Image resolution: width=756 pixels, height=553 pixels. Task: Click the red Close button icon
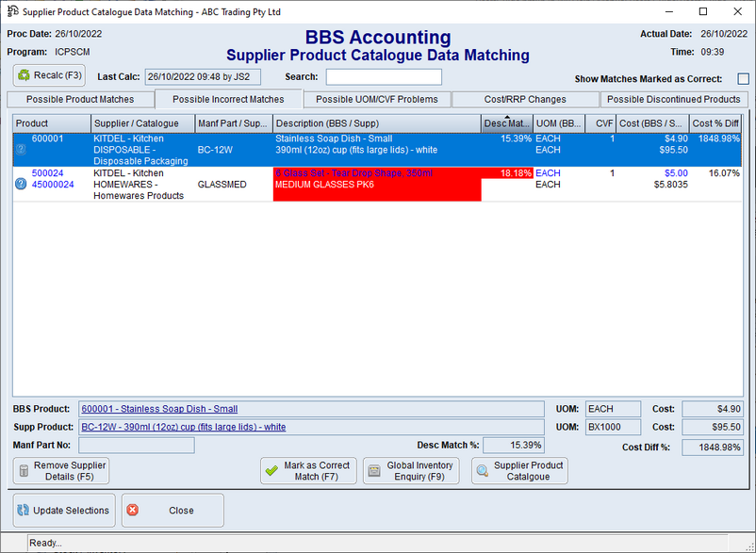point(132,510)
